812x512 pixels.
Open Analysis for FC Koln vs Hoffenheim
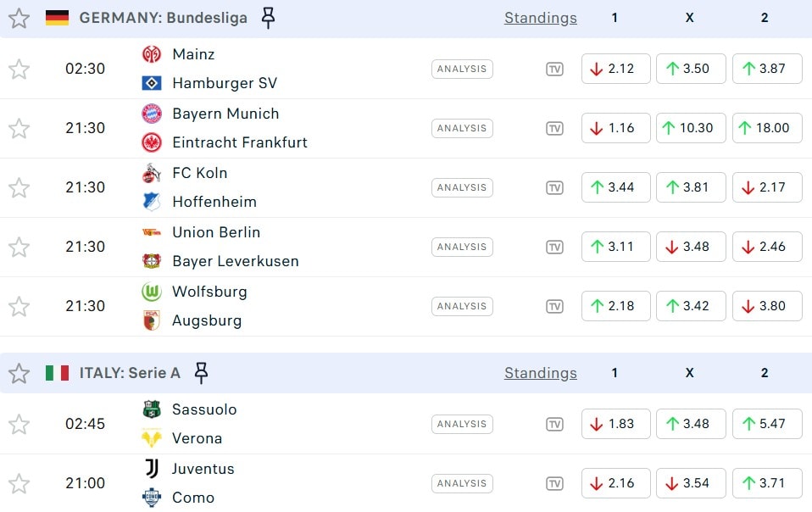[462, 187]
